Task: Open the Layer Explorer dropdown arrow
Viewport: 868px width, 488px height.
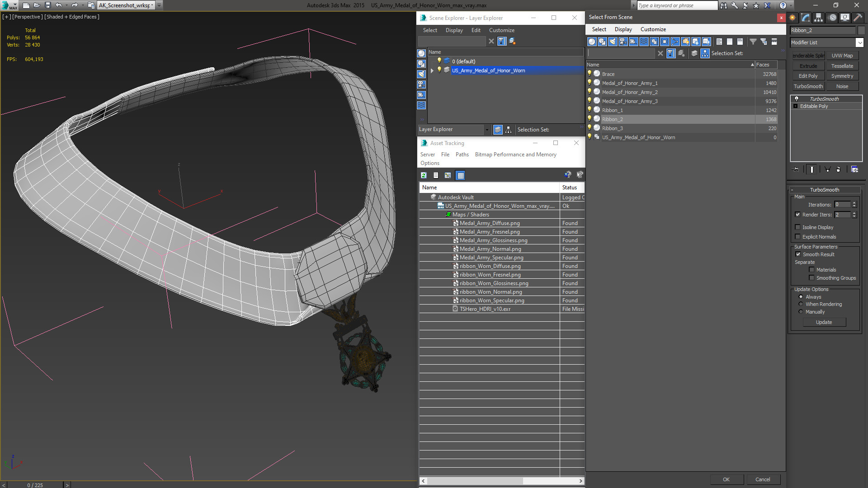Action: point(486,130)
